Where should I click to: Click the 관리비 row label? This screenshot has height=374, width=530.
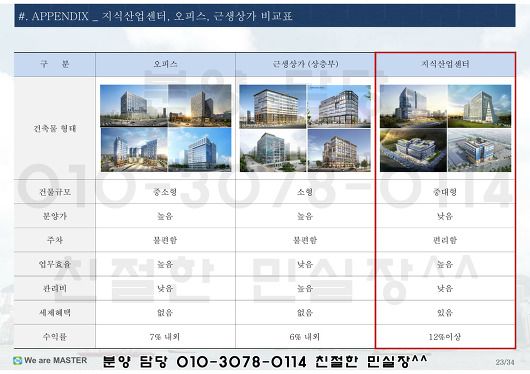pyautogui.click(x=55, y=288)
